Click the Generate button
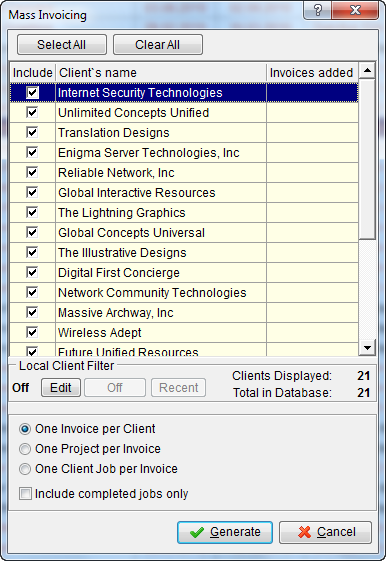This screenshot has width=386, height=561. point(225,532)
